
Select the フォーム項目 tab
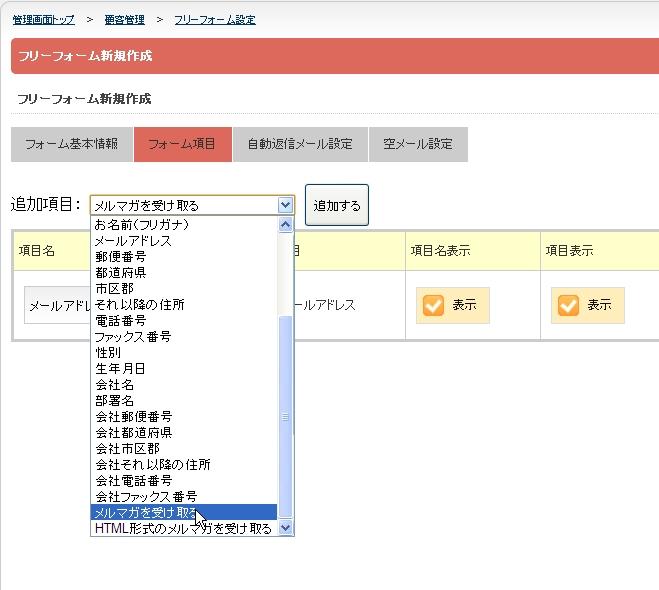point(182,144)
